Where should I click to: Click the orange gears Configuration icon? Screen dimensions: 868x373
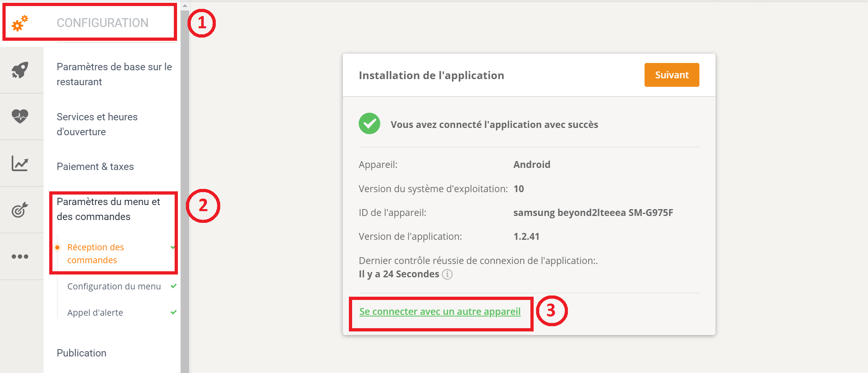tap(20, 23)
